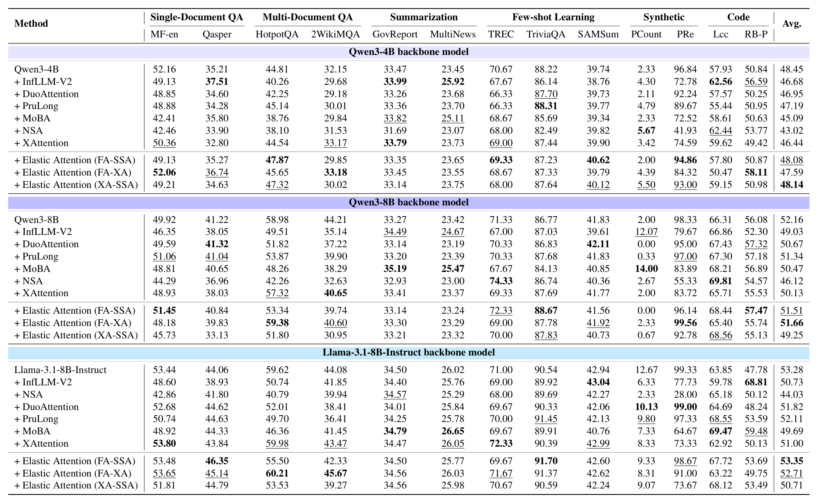Click bold MF-en value 51.45

point(164,311)
